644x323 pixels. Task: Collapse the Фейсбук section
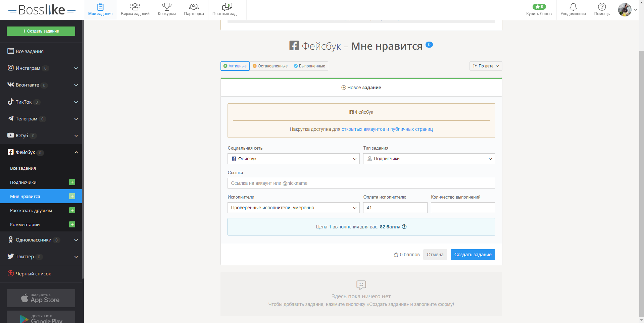tap(76, 152)
